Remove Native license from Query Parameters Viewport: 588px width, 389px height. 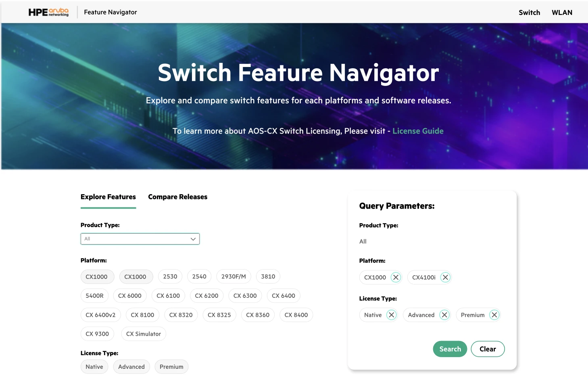point(391,315)
